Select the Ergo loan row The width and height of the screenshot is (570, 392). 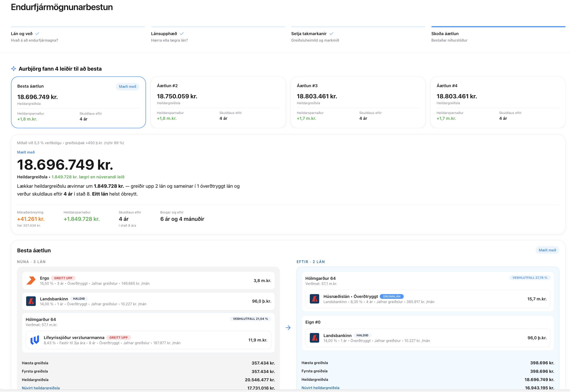click(x=148, y=280)
